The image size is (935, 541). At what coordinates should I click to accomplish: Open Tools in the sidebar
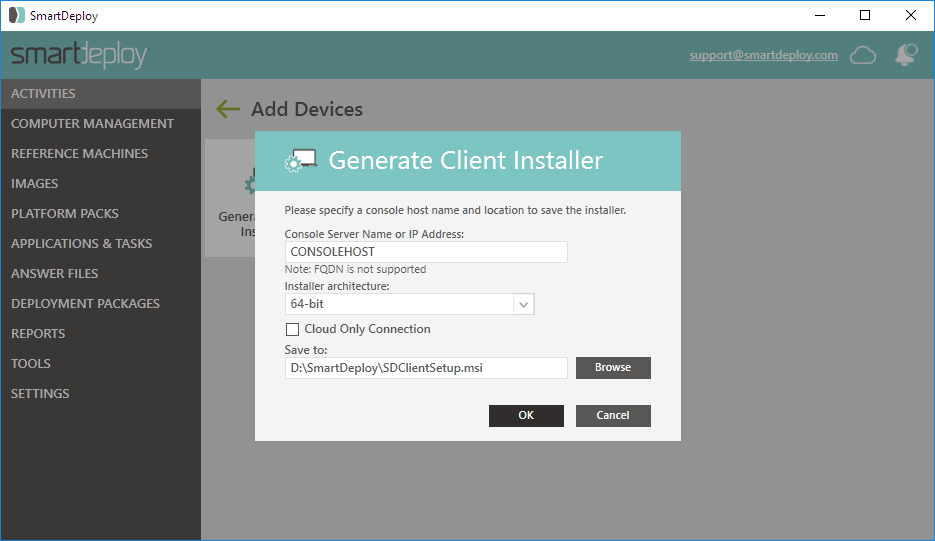click(x=101, y=363)
